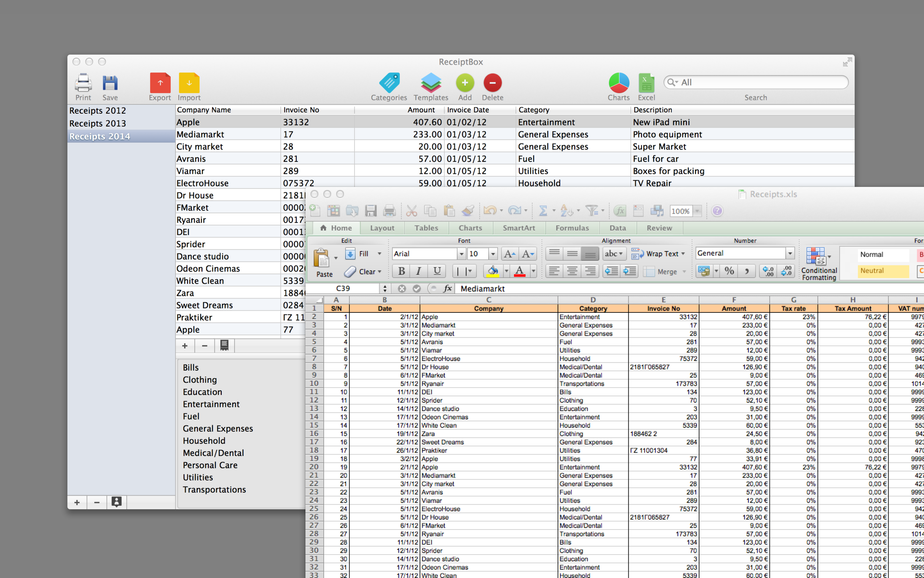Click the Excel export icon
Viewport: 924px width, 578px height.
646,82
